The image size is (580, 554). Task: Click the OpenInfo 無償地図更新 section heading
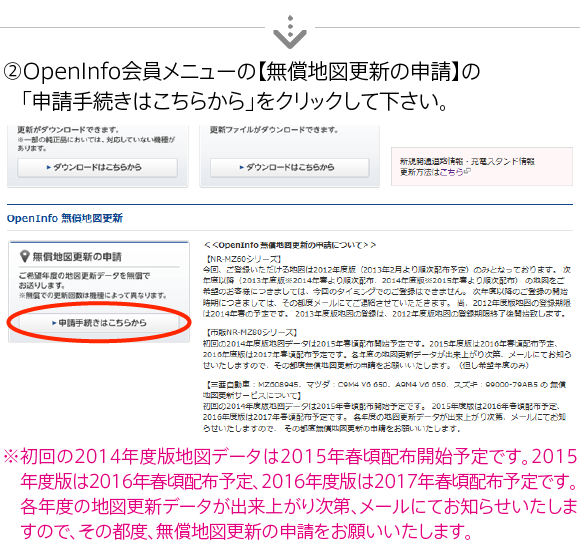tap(65, 218)
